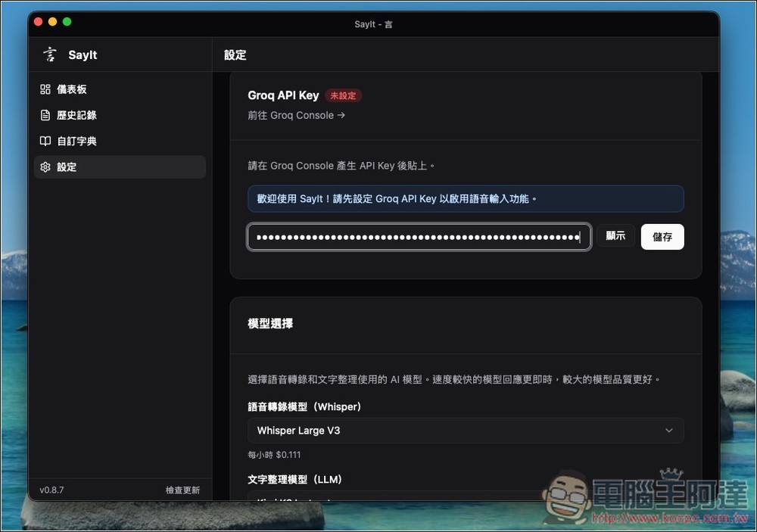
Task: Click the 設定 gear icon
Action: click(45, 167)
